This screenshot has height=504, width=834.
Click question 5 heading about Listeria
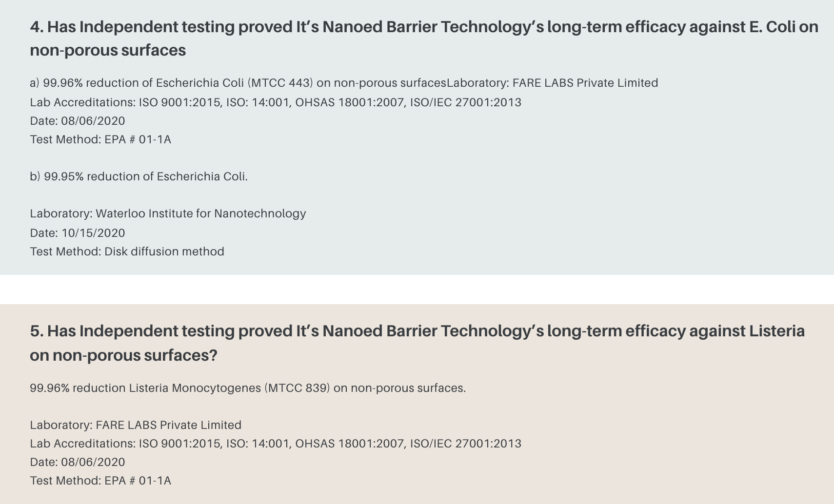point(417,343)
